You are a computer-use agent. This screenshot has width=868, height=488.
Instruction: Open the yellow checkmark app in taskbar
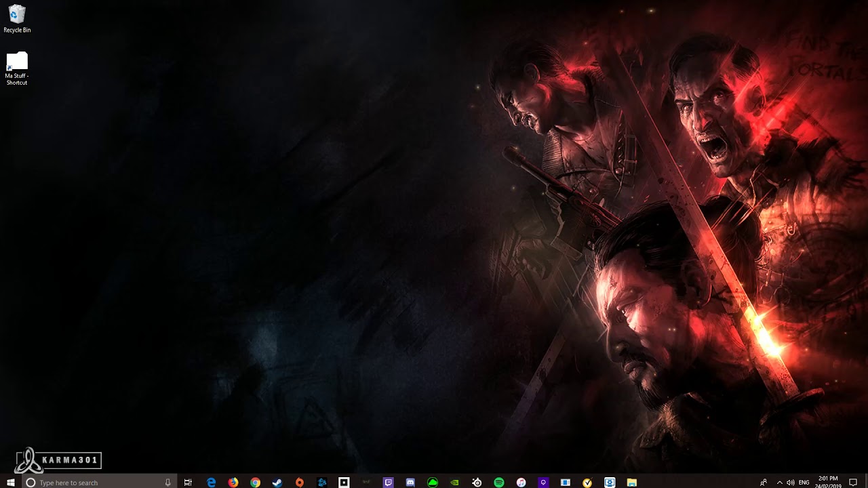point(587,483)
